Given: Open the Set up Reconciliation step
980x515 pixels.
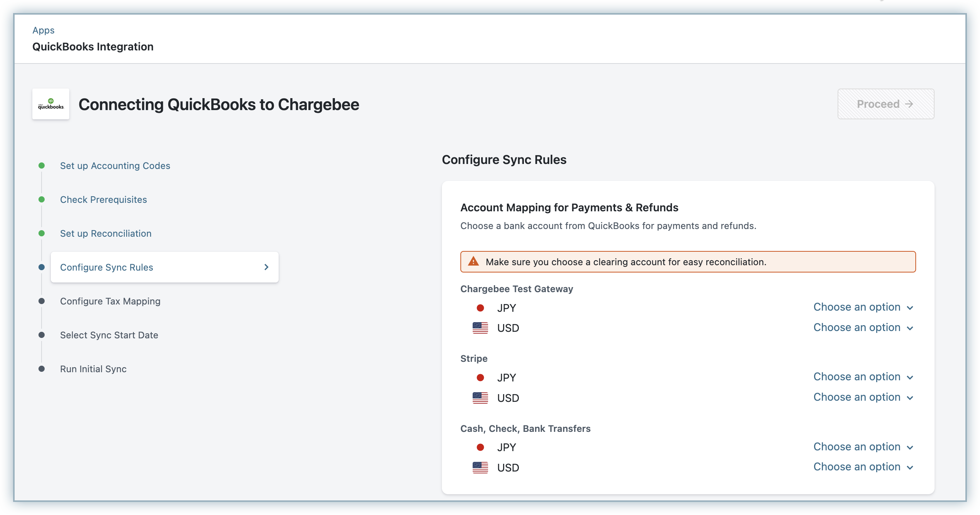Looking at the screenshot, I should point(106,233).
